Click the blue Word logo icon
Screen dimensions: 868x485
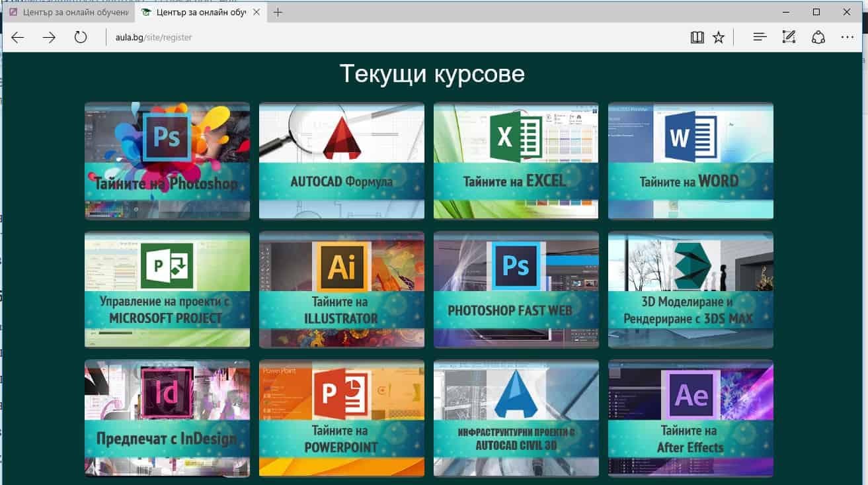pyautogui.click(x=690, y=137)
